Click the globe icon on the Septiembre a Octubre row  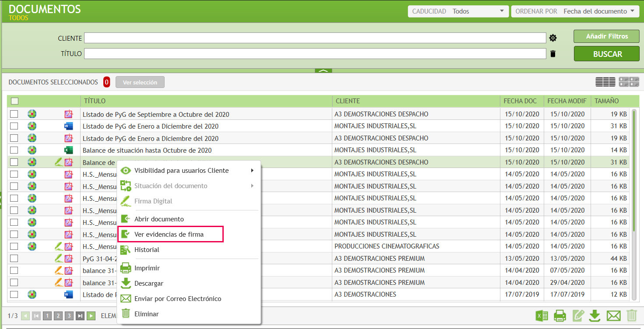pos(32,114)
